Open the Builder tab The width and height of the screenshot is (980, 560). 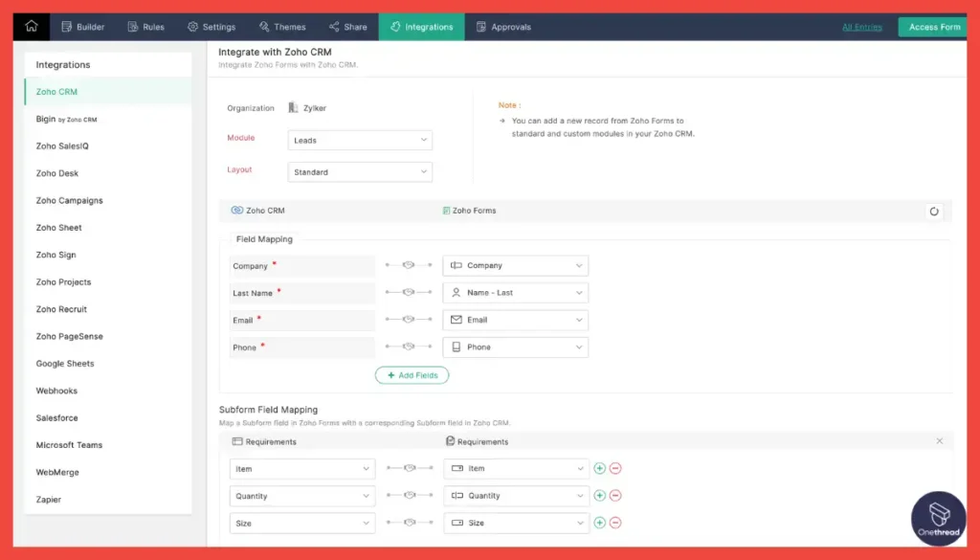pos(82,27)
